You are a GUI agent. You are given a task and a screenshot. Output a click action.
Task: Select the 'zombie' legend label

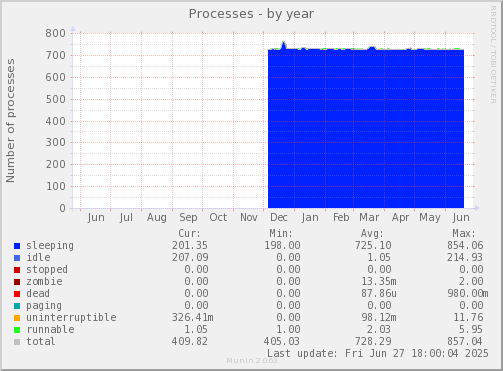click(44, 281)
